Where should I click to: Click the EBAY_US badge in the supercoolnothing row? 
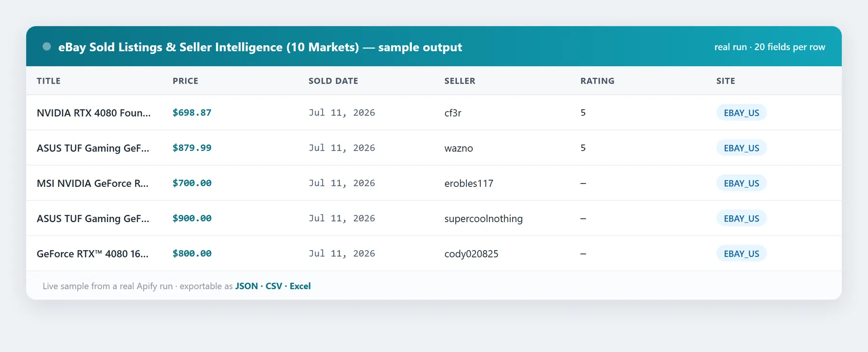click(x=741, y=218)
